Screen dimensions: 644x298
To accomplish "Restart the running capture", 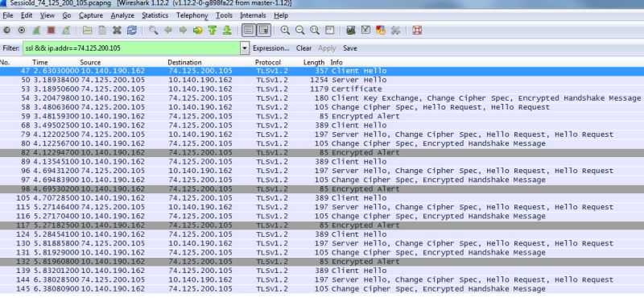I will tap(66, 31).
